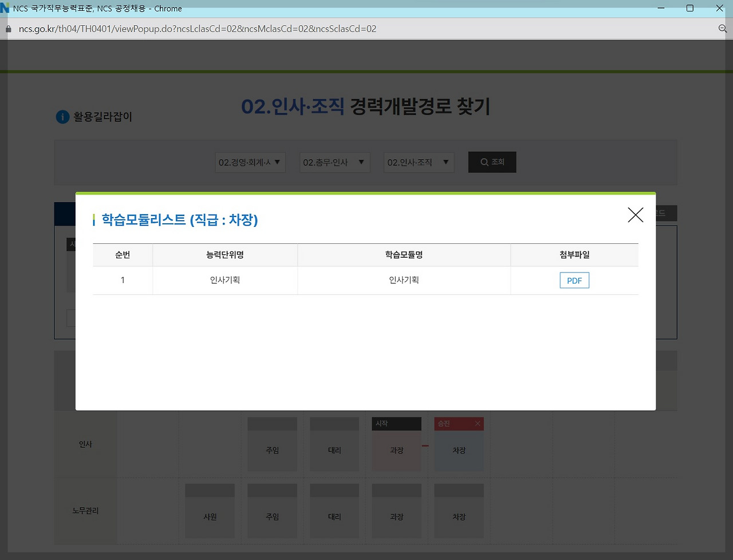This screenshot has height=560, width=733.
Task: Select the 차장 card in the 인사 row
Action: pyautogui.click(x=459, y=444)
